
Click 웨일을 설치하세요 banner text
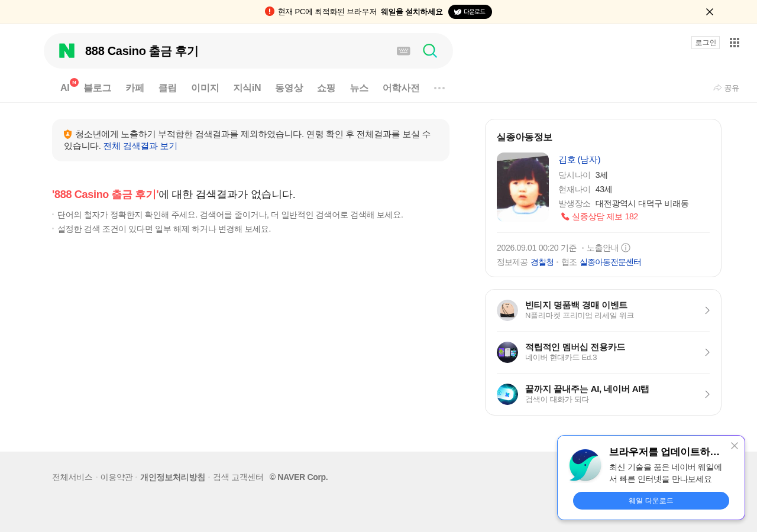[x=412, y=12]
